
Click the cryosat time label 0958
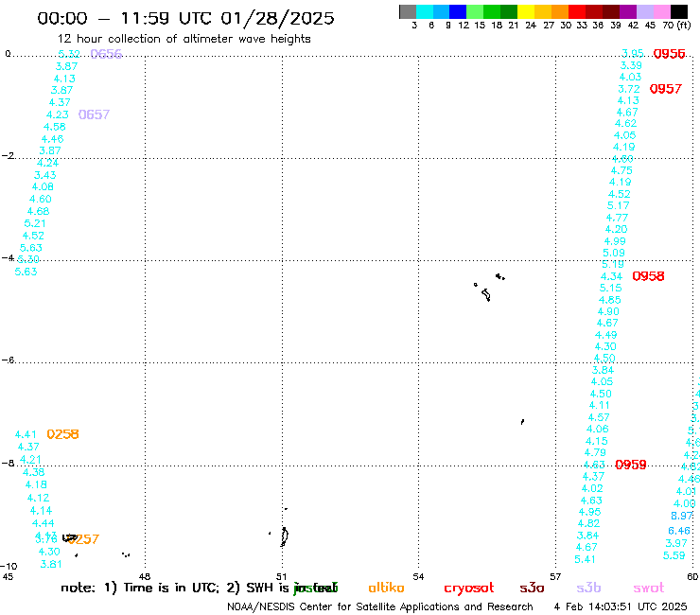(x=648, y=276)
